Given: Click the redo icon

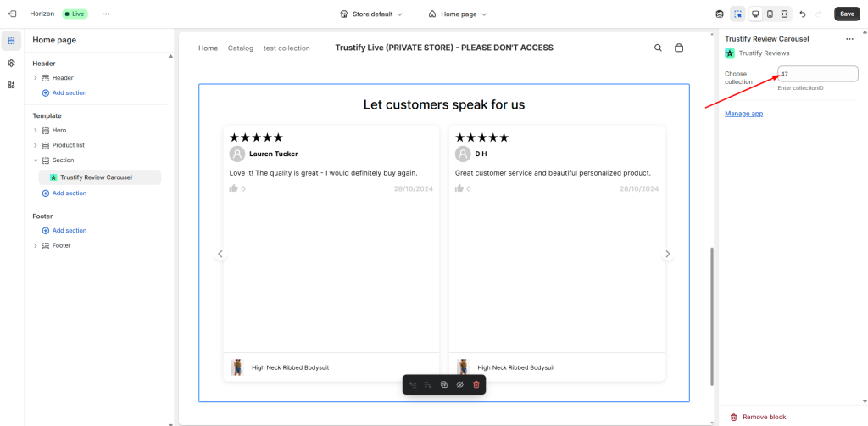Looking at the screenshot, I should (x=819, y=14).
